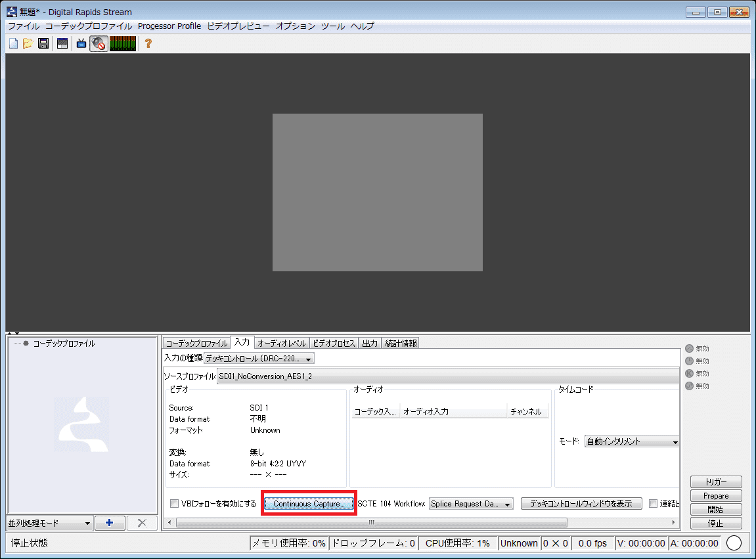Click the 8-bit 4:2:2 UYVY data format value

click(x=278, y=464)
